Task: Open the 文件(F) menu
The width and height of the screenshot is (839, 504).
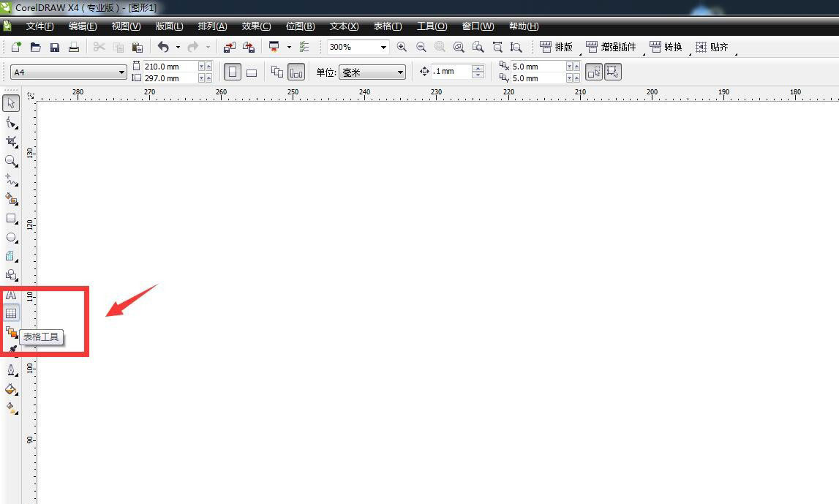Action: click(x=39, y=26)
